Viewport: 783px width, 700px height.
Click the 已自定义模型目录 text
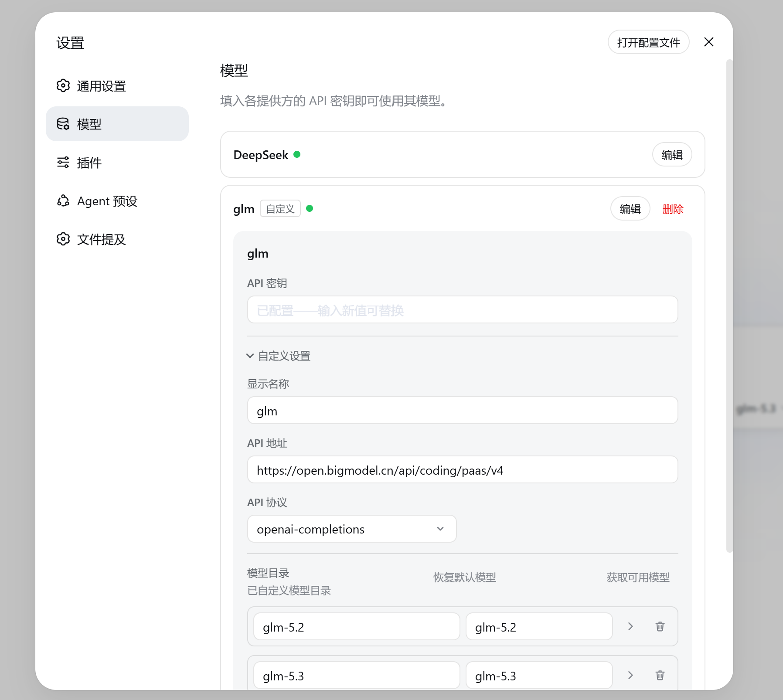(289, 591)
